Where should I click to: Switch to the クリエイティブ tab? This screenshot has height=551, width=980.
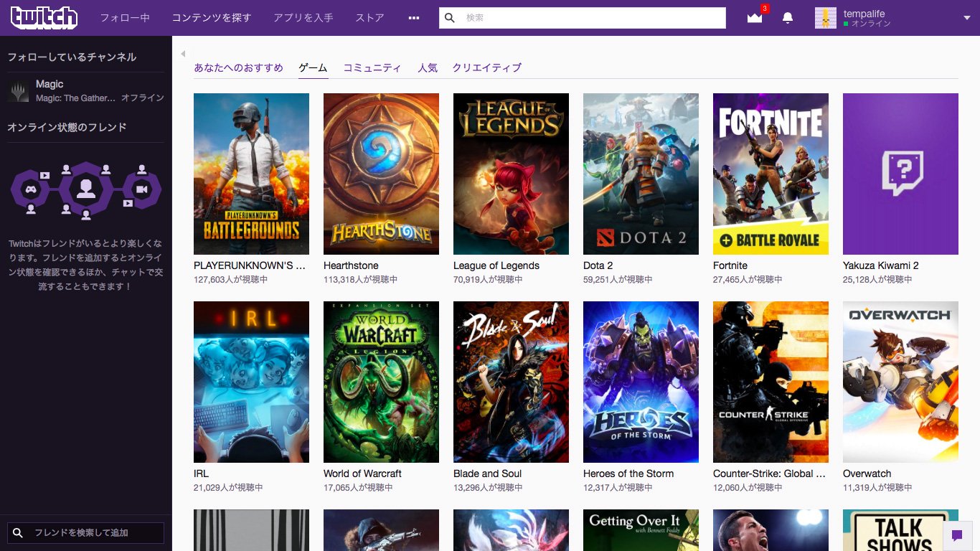[488, 67]
